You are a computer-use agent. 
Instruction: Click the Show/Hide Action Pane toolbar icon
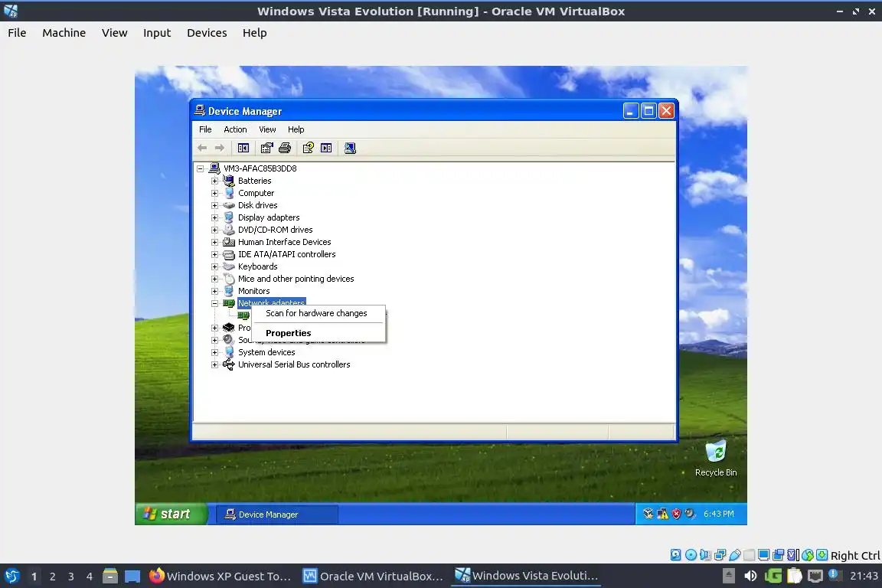(326, 148)
